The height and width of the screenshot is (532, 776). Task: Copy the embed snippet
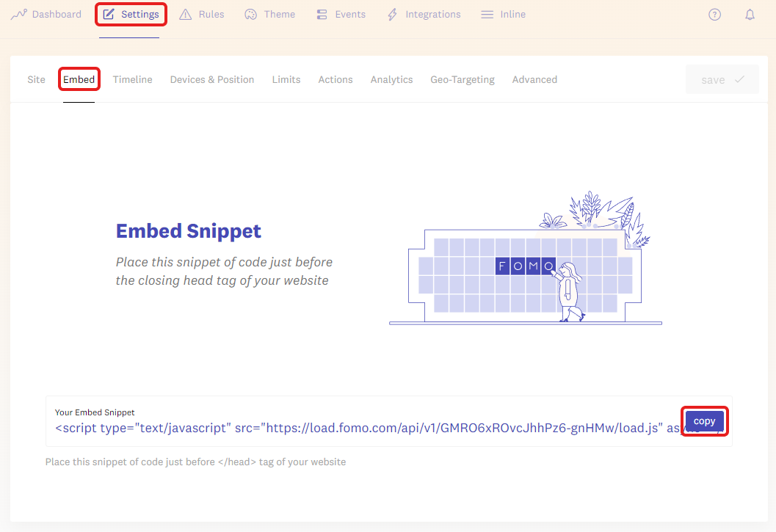point(704,421)
